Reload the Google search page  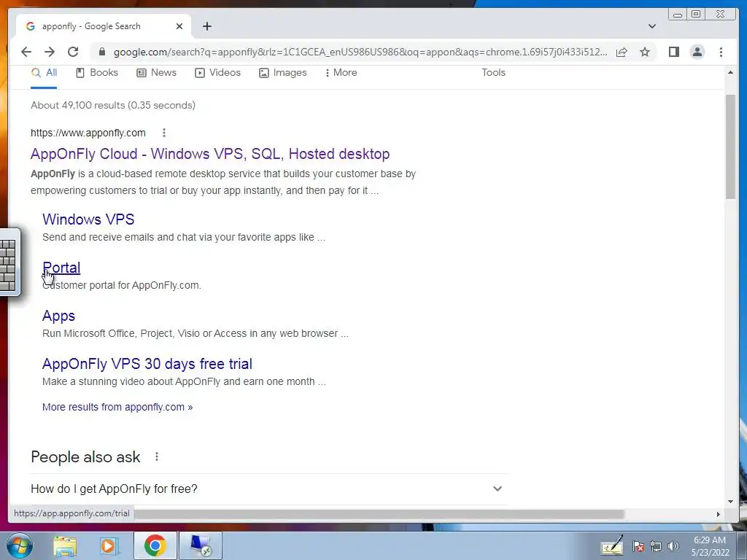[73, 52]
